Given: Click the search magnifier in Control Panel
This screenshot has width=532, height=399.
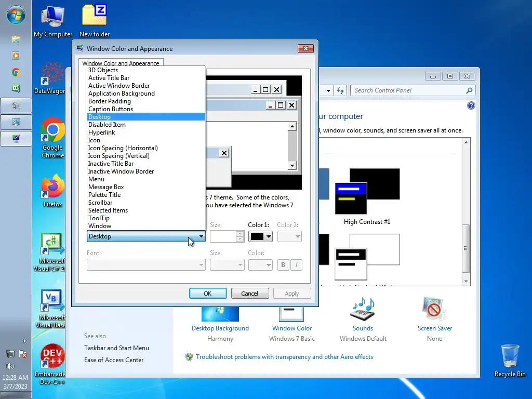Looking at the screenshot, I should point(469,90).
